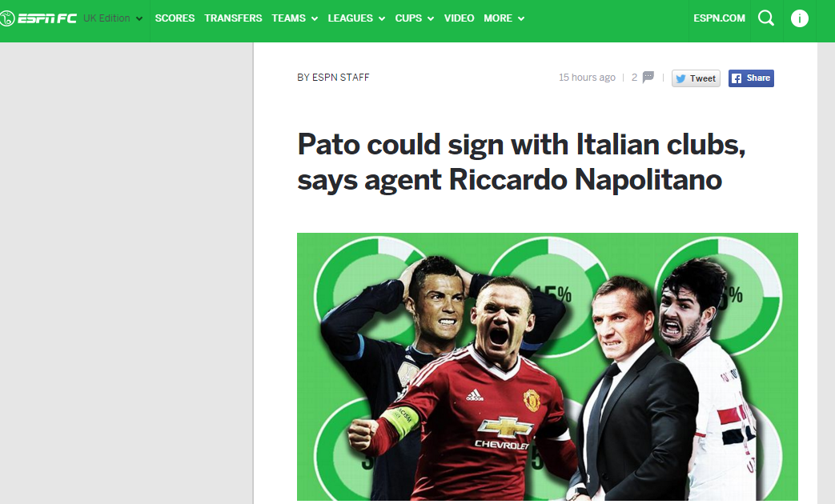Click the Facebook f icon
The height and width of the screenshot is (504, 835).
click(737, 78)
